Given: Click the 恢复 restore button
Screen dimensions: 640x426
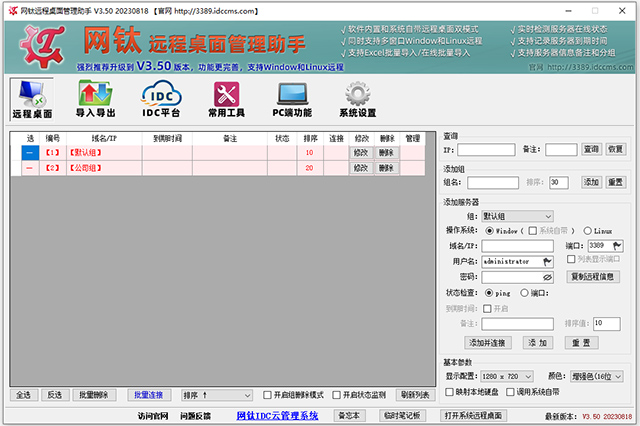Looking at the screenshot, I should [616, 149].
